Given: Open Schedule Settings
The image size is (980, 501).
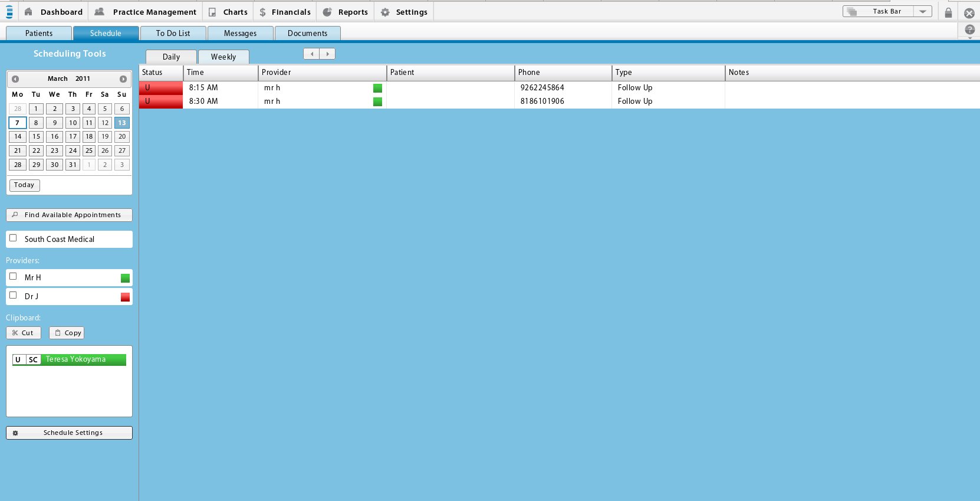Looking at the screenshot, I should [69, 433].
